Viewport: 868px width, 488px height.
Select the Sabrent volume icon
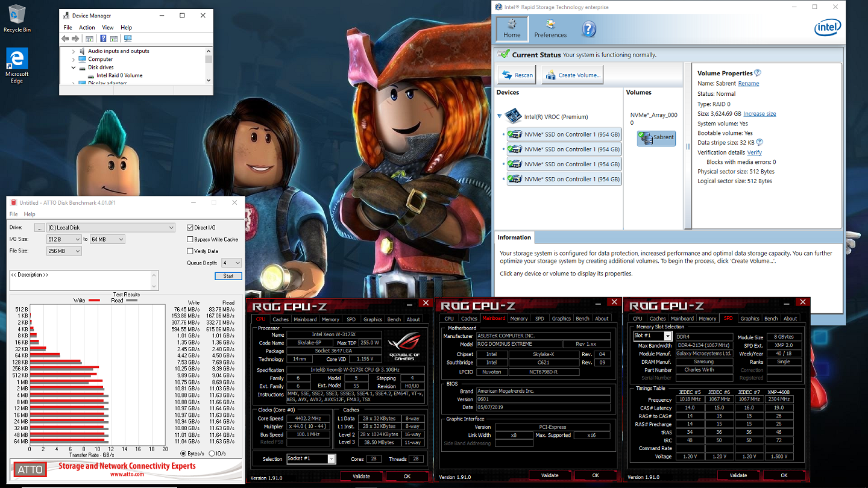[656, 138]
